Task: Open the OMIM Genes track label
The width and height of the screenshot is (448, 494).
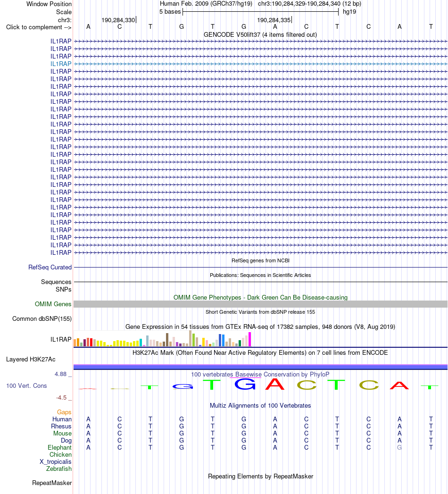Action: (53, 304)
